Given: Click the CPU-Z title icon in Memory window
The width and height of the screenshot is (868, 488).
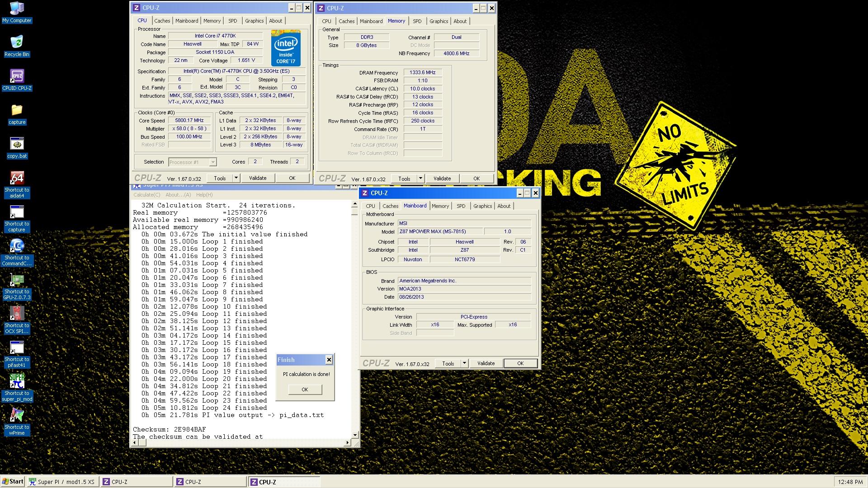Looking at the screenshot, I should click(321, 8).
